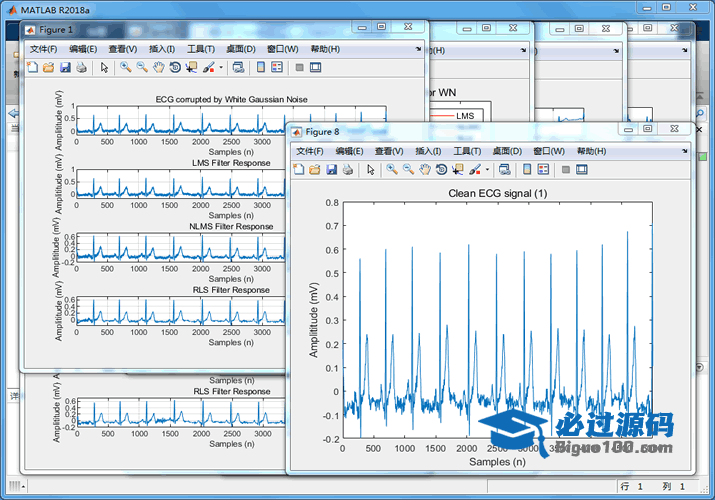Click 'ECG corrupted by White Gaussian Noise' title
The height and width of the screenshot is (500, 715).
pos(231,99)
